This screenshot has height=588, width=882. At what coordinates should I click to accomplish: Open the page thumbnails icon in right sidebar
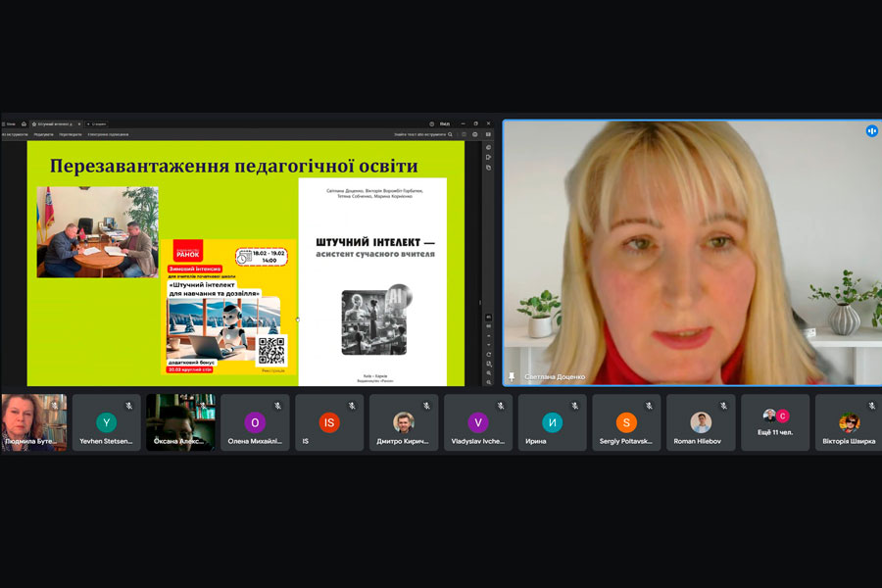point(488,168)
